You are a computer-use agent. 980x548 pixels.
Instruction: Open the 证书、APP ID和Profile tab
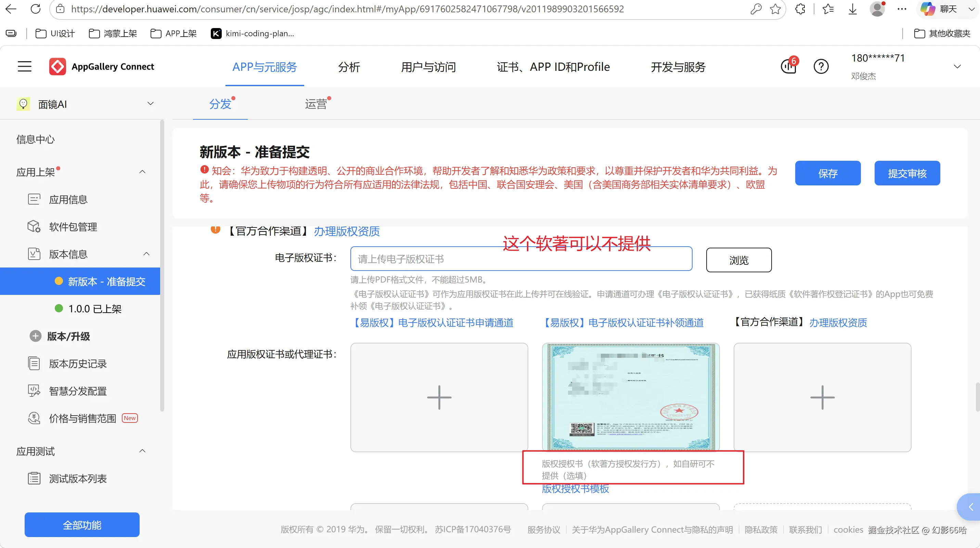pyautogui.click(x=553, y=67)
